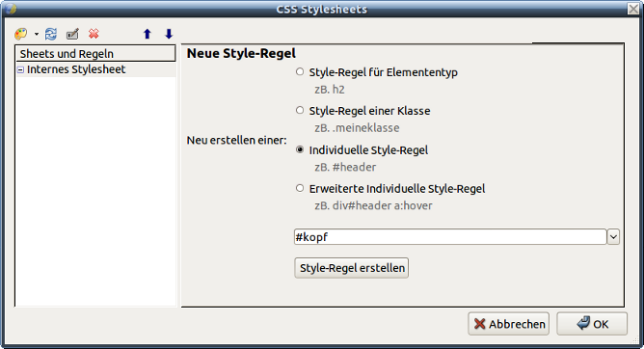Move item up with blue up arrow

[x=148, y=34]
